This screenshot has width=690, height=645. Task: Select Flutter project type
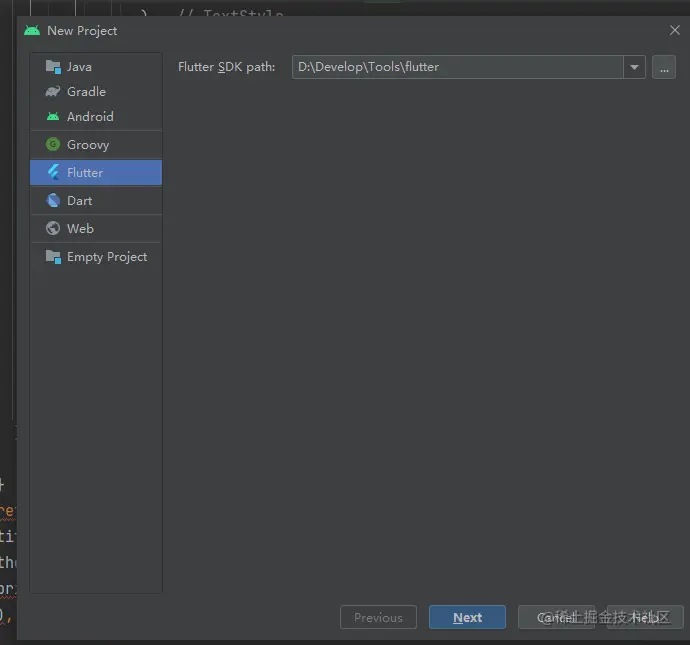tap(96, 172)
